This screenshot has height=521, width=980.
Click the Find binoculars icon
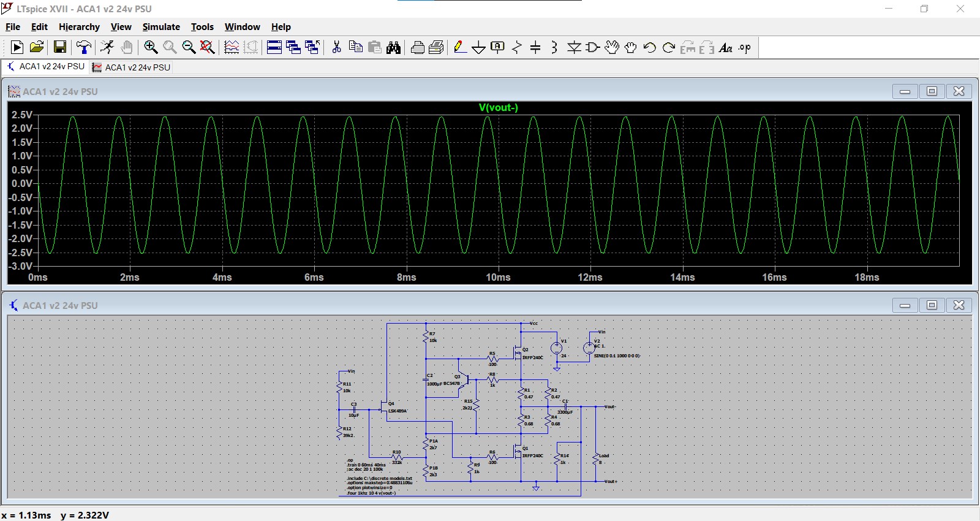point(393,47)
